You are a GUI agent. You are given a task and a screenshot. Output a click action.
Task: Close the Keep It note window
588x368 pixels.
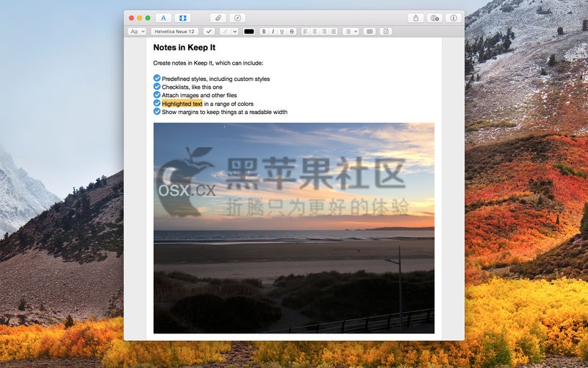click(x=132, y=18)
